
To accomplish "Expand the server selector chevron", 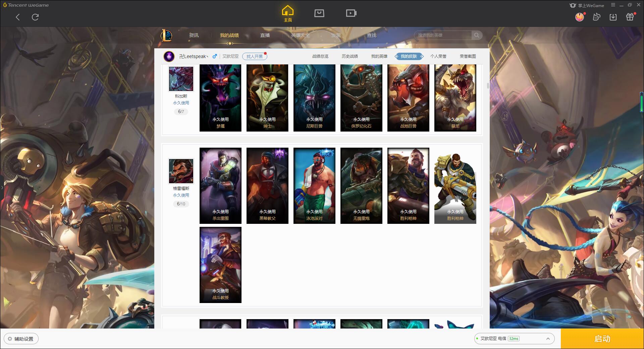I will click(x=548, y=339).
